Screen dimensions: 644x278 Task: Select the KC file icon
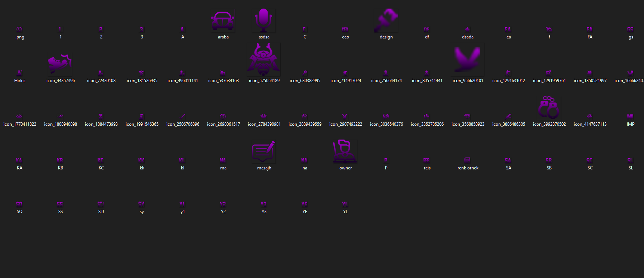pyautogui.click(x=101, y=160)
